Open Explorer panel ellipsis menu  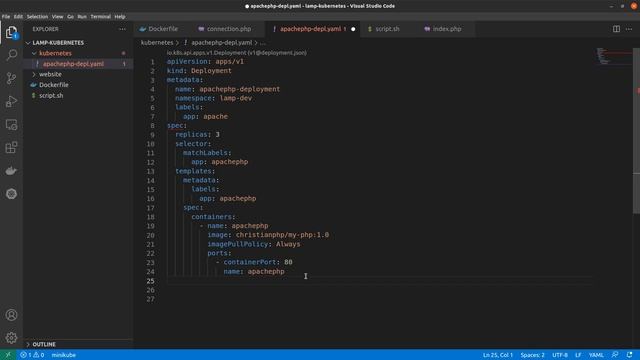[122, 29]
